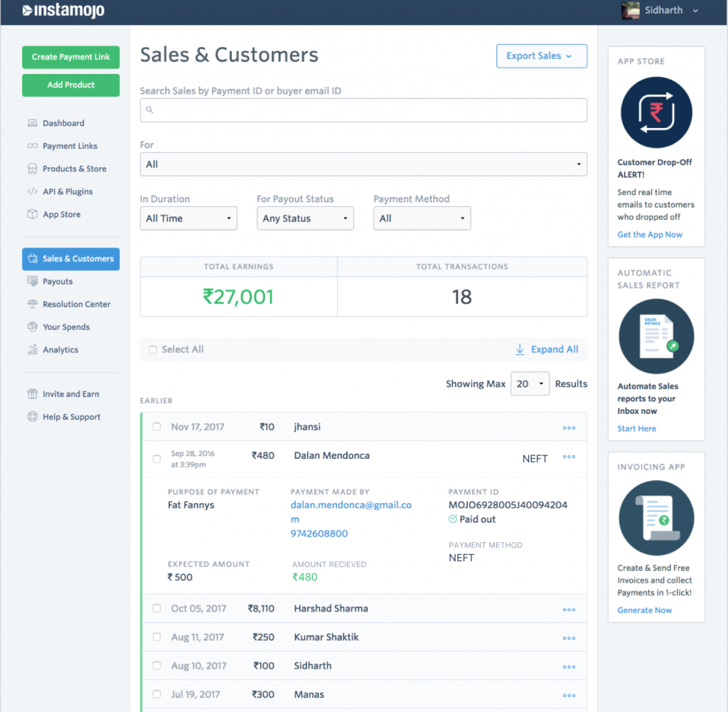Screen dimensions: 728x712
Task: Click the Products & Store shop icon
Action: (32, 169)
